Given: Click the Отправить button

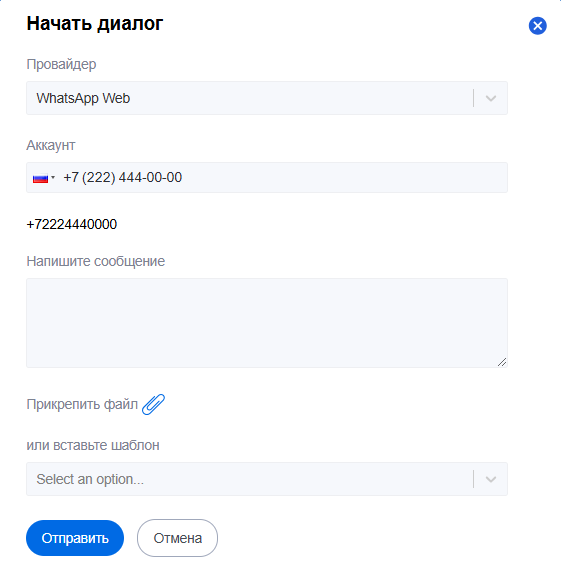Looking at the screenshot, I should click(x=75, y=538).
